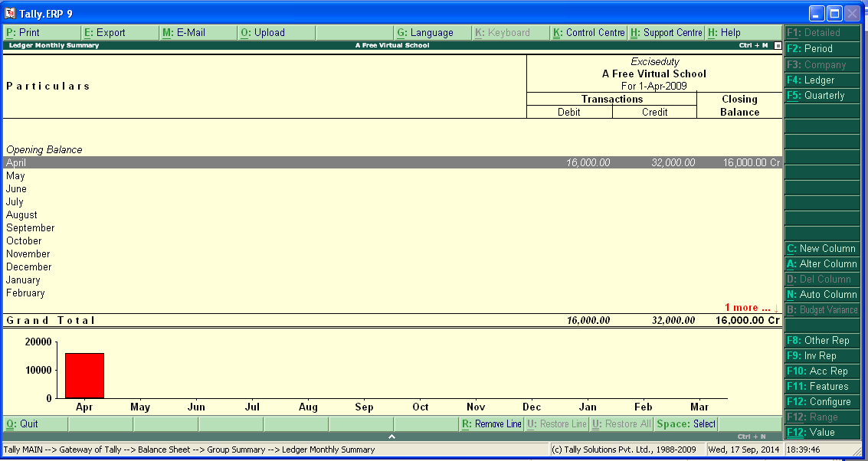Select the April row
This screenshot has width=868, height=461.
392,162
